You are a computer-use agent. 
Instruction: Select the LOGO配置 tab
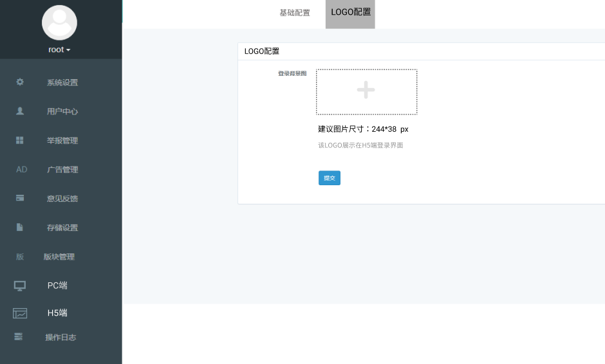(x=350, y=14)
